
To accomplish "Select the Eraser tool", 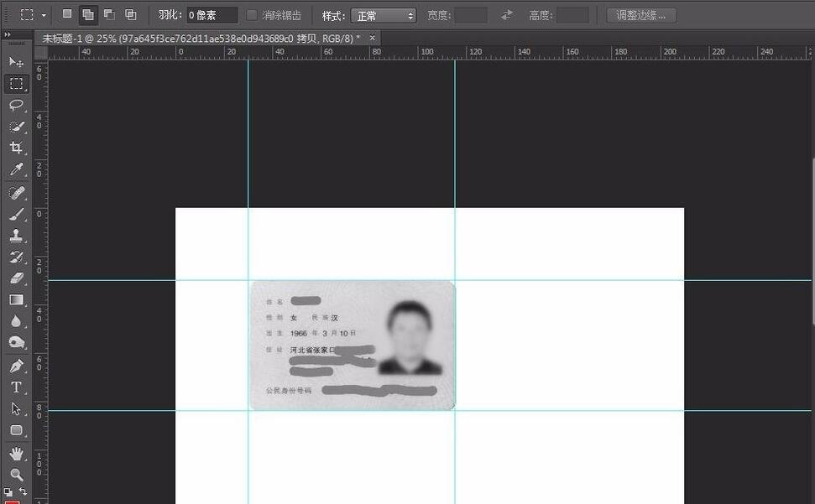I will (x=15, y=278).
